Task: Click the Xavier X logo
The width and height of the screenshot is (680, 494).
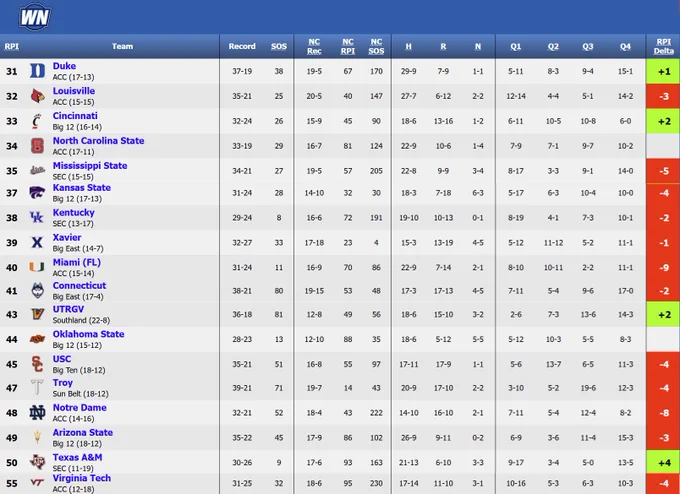Action: click(37, 242)
